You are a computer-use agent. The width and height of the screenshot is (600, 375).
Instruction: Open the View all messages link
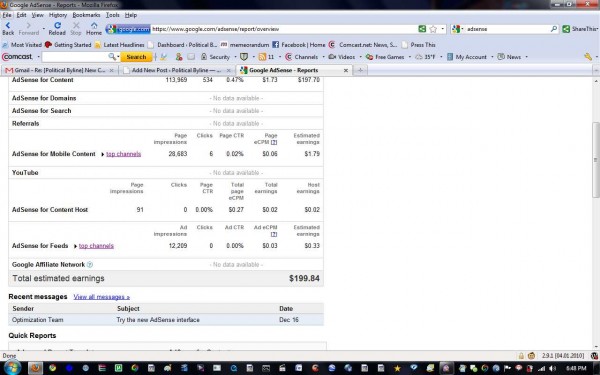101,297
